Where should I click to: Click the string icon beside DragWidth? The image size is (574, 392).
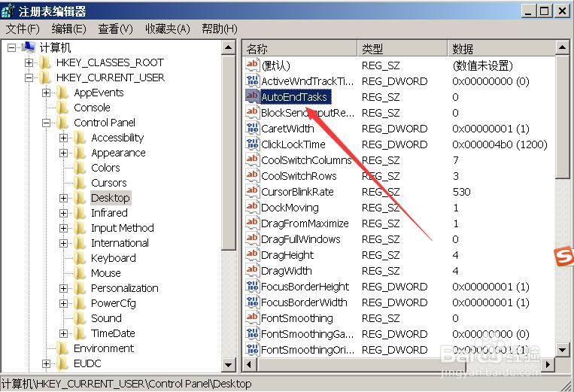click(x=252, y=270)
